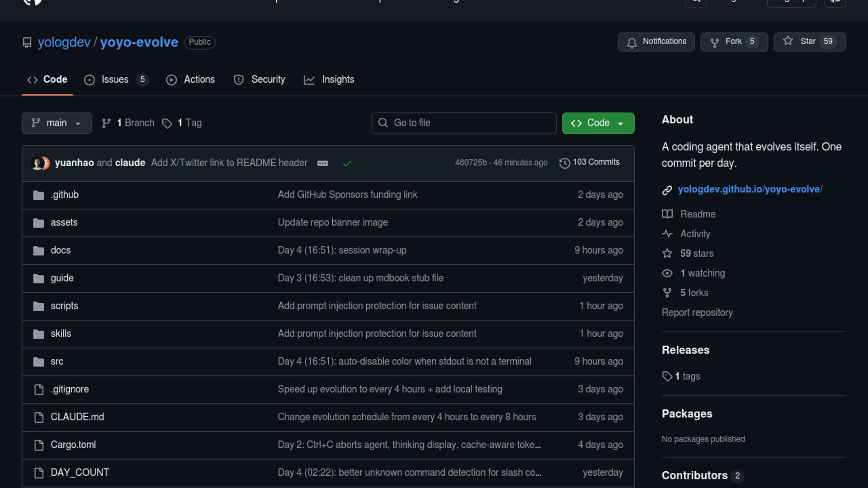Open Notifications bell button
The height and width of the screenshot is (488, 868).
(x=656, y=42)
